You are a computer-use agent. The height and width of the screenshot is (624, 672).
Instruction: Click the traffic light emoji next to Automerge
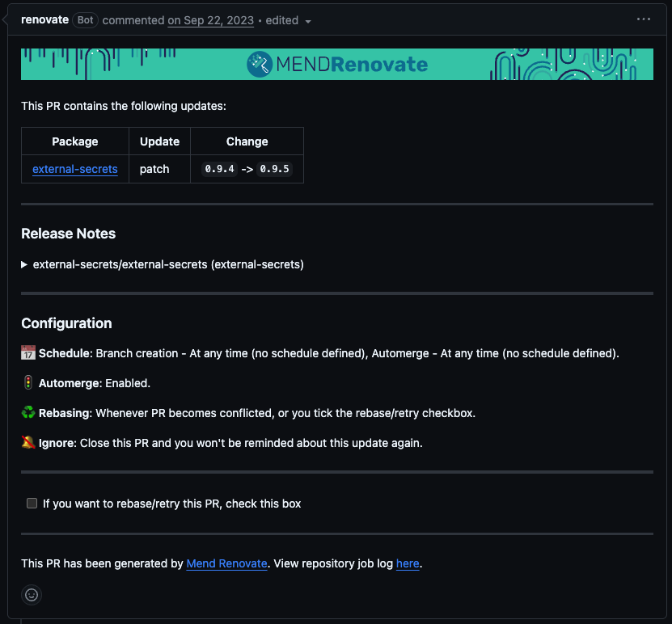click(x=28, y=382)
